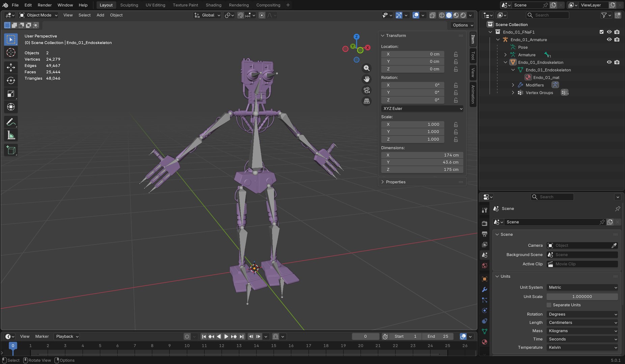Switch to the Sculpting workspace tab
The image size is (625, 364).
(x=129, y=5)
